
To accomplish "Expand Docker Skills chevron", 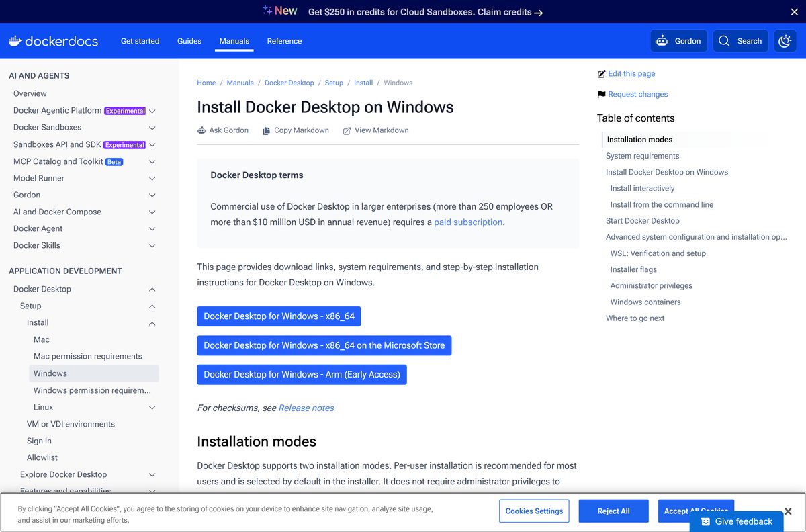I will (152, 245).
